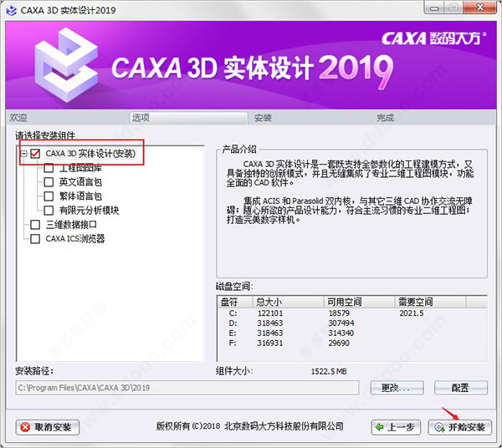Click the 2021.5 required space value
The image size is (502, 448).
point(412,313)
